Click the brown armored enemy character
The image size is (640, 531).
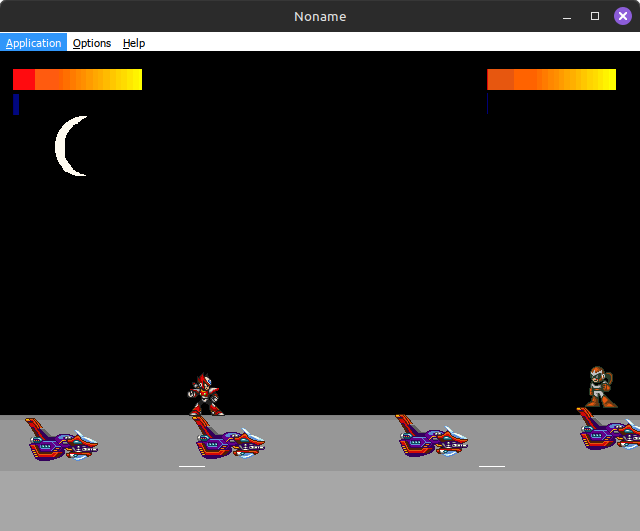(x=602, y=387)
